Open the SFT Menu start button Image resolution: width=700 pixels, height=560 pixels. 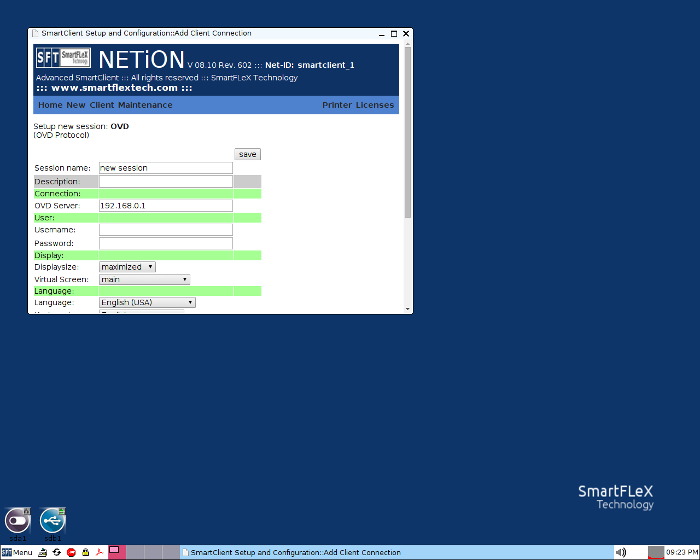(x=17, y=552)
